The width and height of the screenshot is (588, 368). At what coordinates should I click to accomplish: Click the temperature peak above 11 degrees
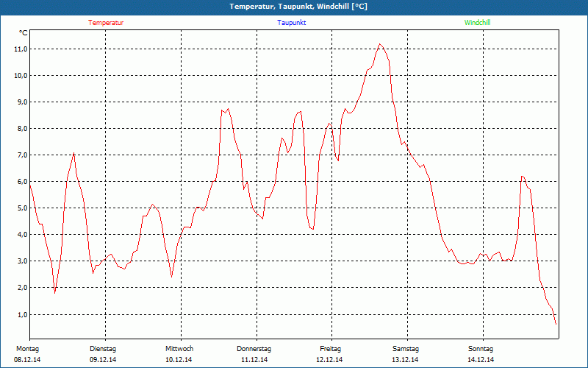pos(379,44)
